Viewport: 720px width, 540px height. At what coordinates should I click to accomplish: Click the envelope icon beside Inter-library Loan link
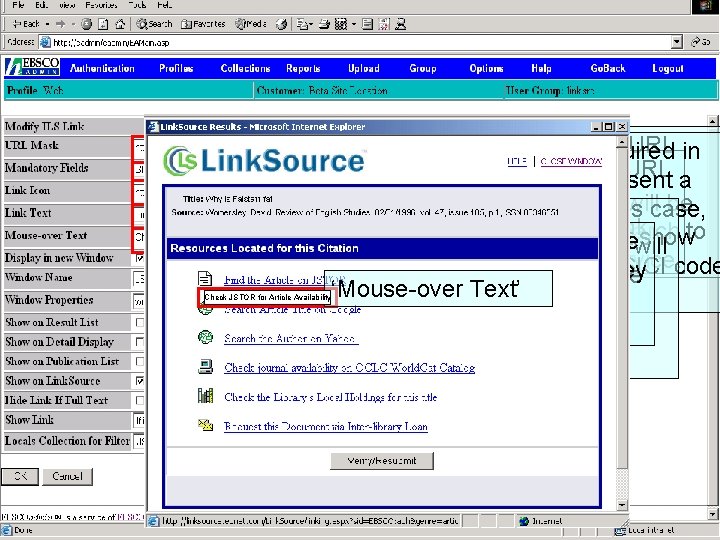tap(205, 425)
